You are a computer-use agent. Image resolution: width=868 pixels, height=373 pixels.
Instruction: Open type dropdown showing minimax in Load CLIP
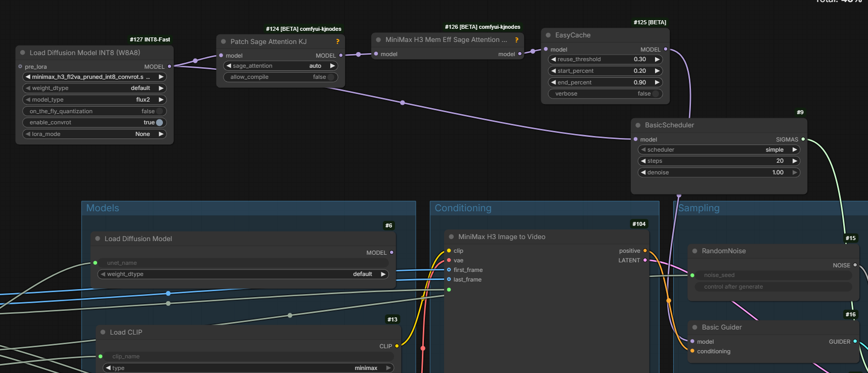pyautogui.click(x=248, y=368)
